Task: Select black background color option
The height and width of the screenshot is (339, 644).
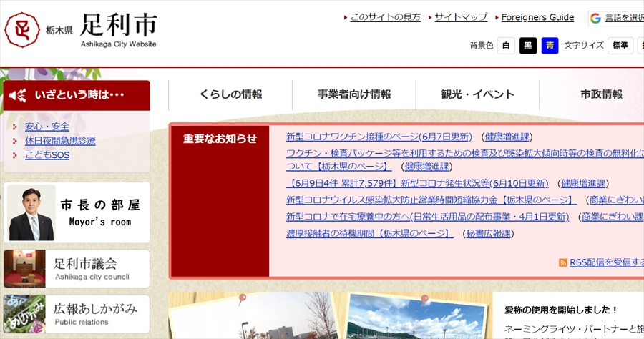Action: [x=528, y=46]
